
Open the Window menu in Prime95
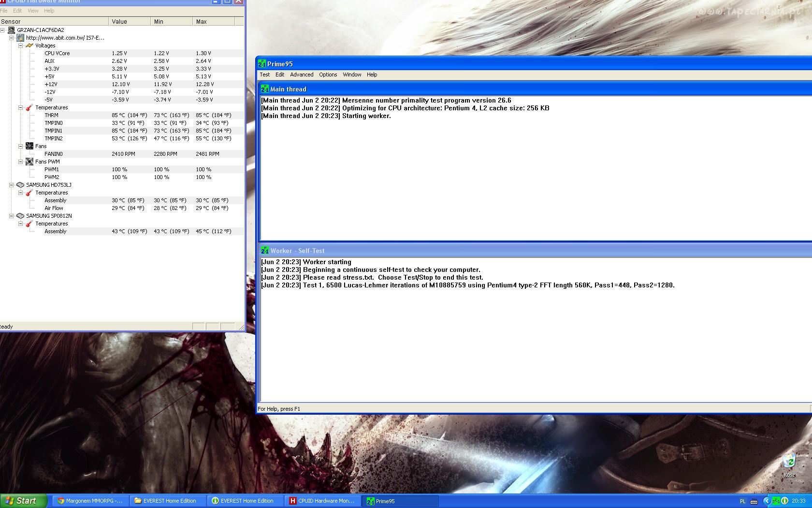tap(352, 75)
